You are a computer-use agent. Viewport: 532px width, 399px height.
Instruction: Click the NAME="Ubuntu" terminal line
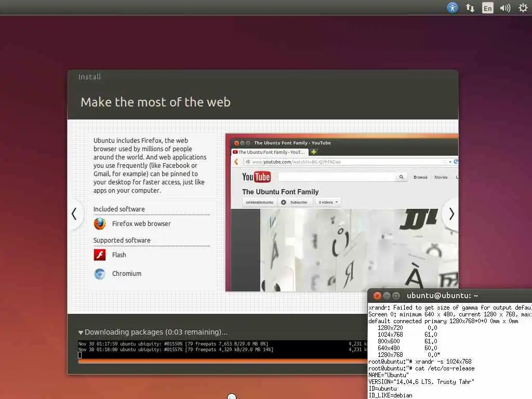[x=389, y=375]
